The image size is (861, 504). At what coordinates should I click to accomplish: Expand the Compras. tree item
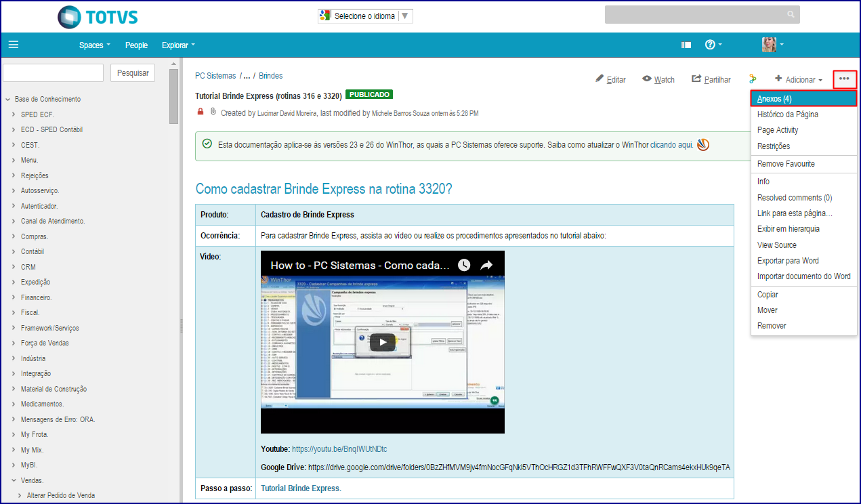(14, 236)
